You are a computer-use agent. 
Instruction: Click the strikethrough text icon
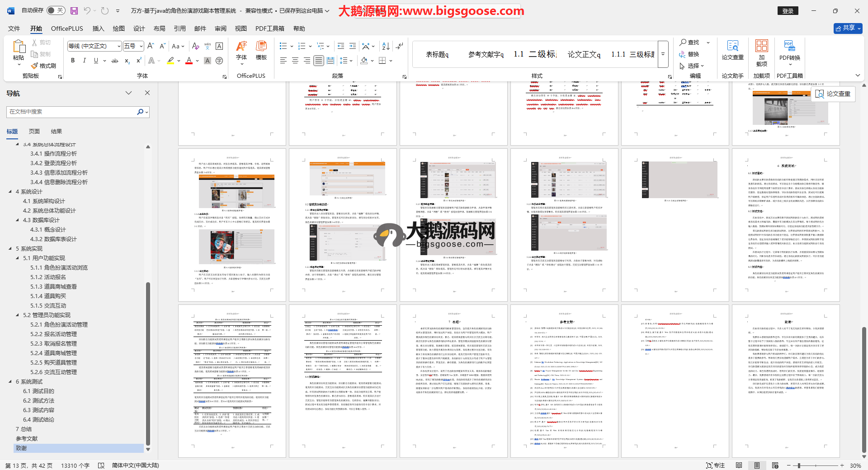click(x=115, y=61)
